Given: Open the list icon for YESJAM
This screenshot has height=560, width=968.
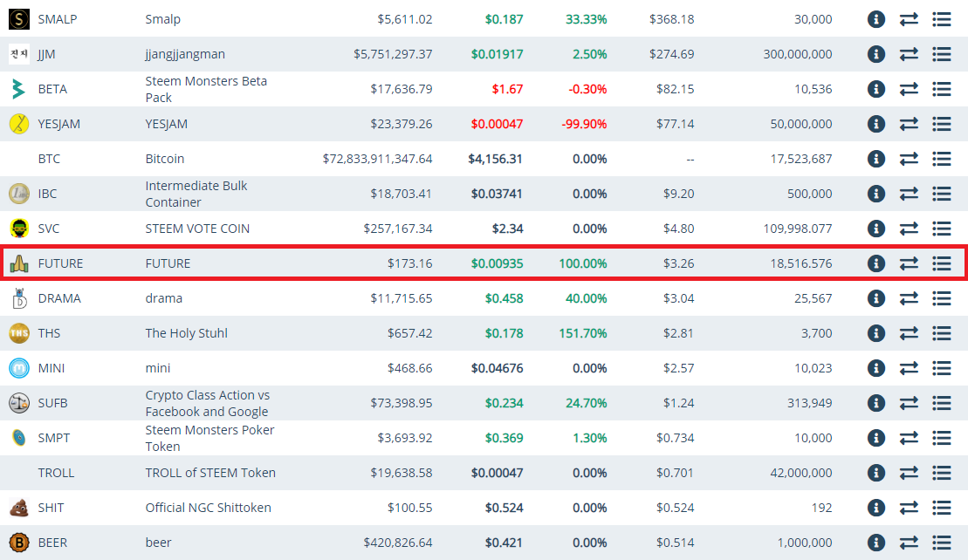Looking at the screenshot, I should pos(941,124).
